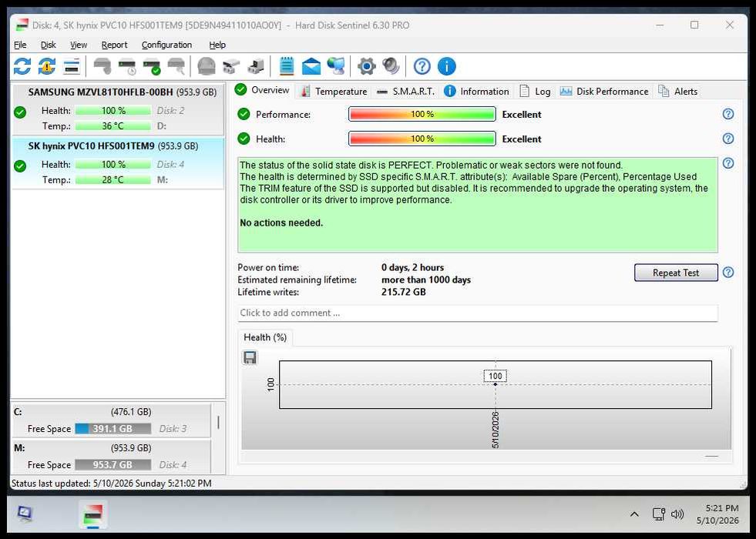Click the SK hynix 28 °C temperature bar
Viewport: 756px width, 539px height.
click(113, 180)
